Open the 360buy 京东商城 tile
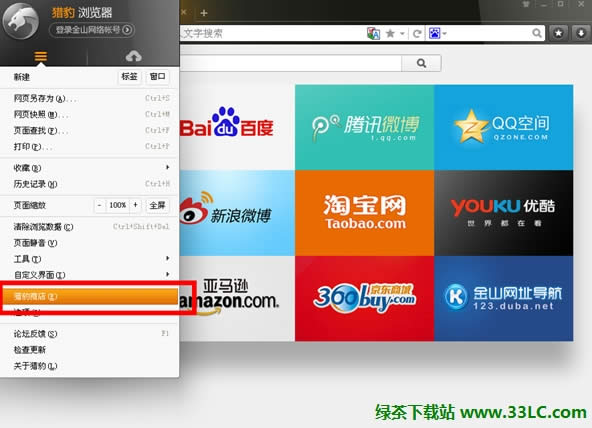The image size is (592, 428). [x=364, y=298]
